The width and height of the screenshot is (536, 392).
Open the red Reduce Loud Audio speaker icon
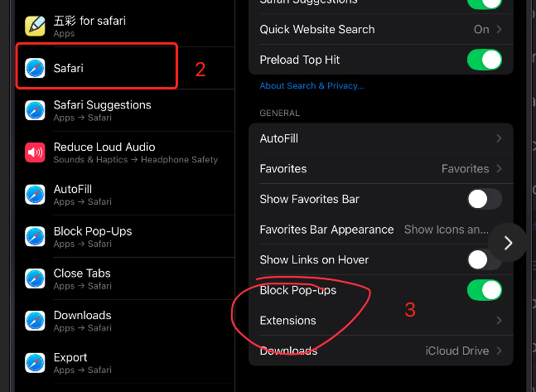(35, 152)
